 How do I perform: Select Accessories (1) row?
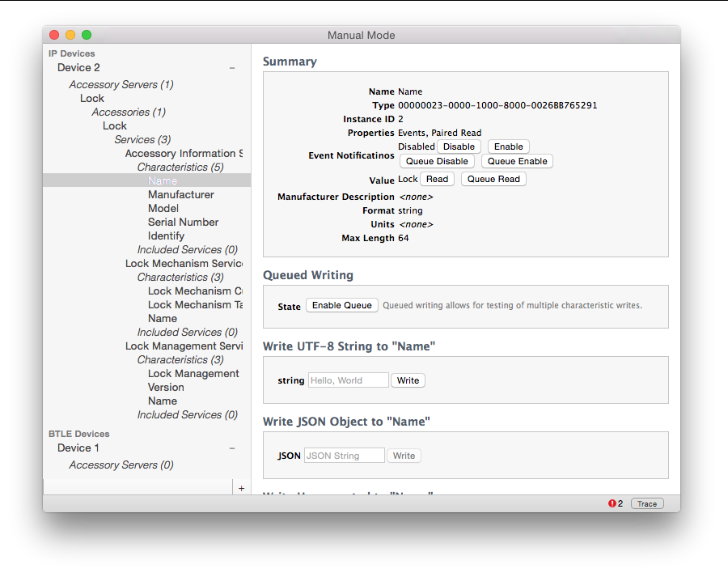(129, 112)
